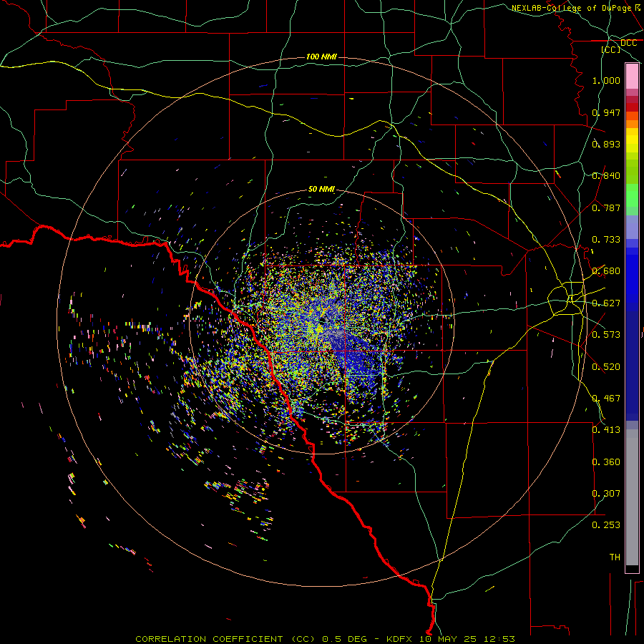Select the 100 NMI range ring label
Viewport: 644px width, 644px height.
tap(321, 57)
